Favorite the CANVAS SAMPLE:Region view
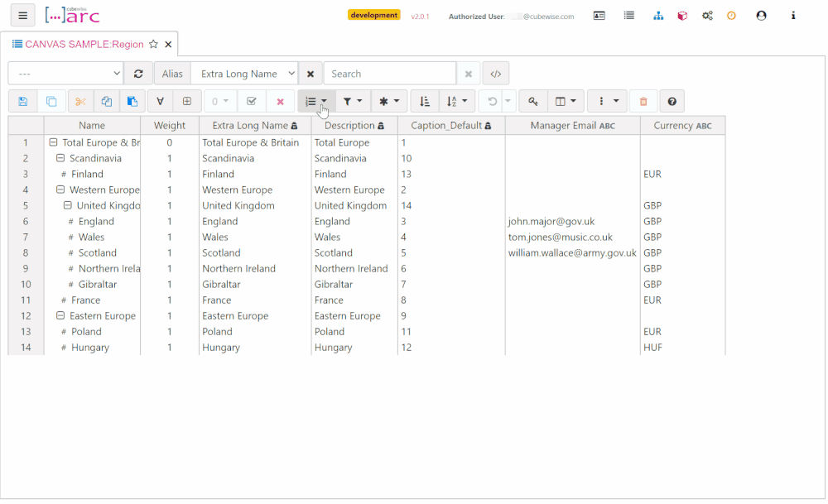828x504 pixels. point(153,45)
